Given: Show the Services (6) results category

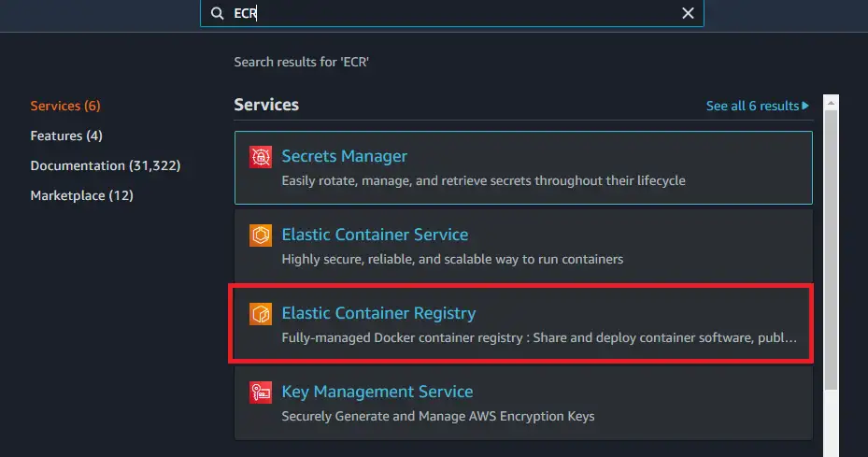Looking at the screenshot, I should coord(65,106).
